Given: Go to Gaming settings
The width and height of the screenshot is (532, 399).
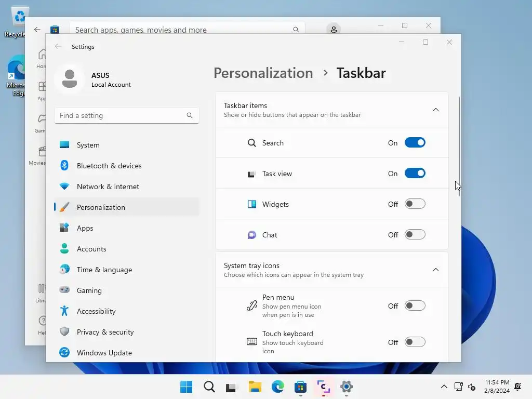Looking at the screenshot, I should tap(127, 290).
